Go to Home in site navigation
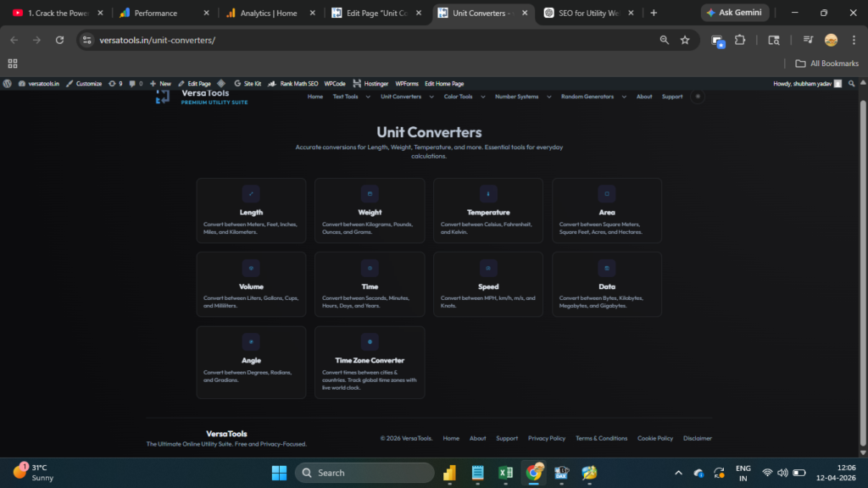 [x=315, y=97]
